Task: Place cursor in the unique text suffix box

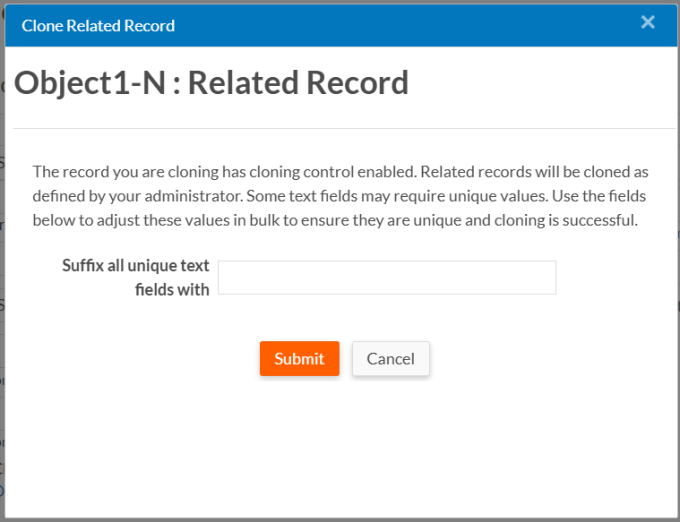Action: click(x=386, y=278)
